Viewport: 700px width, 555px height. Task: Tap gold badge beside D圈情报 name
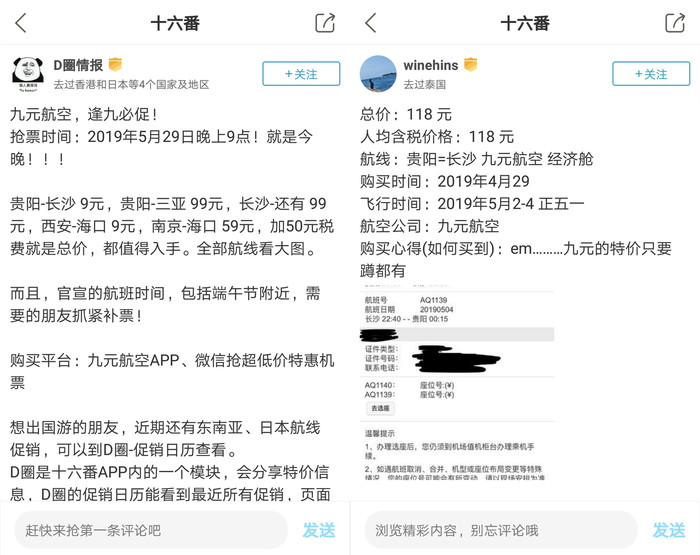[115, 65]
